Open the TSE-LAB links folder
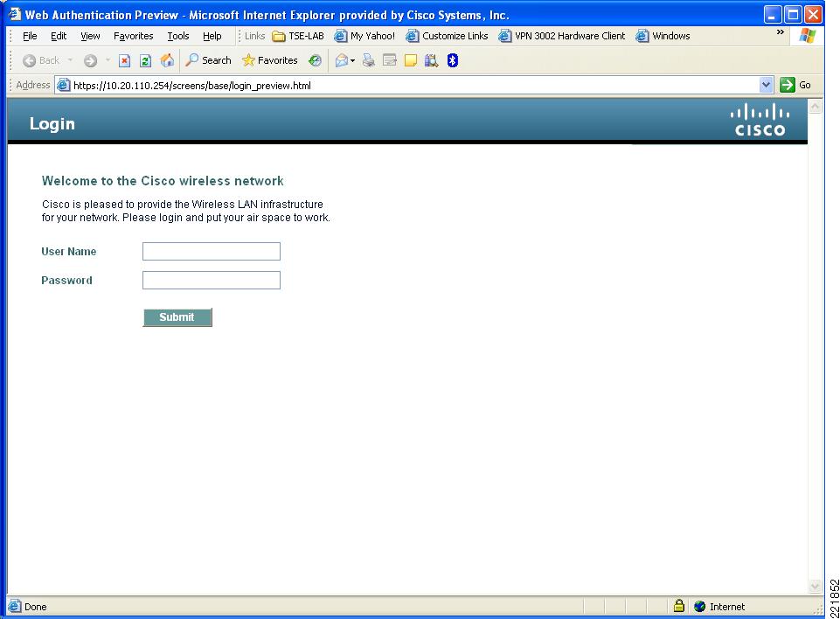The height and width of the screenshot is (619, 840). 298,36
